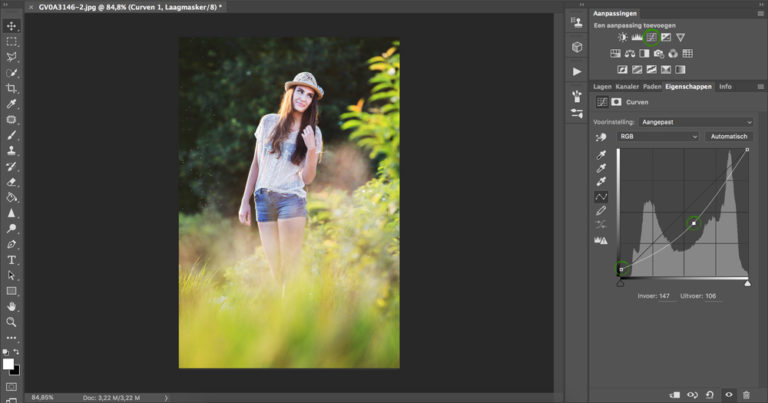Switch to the Kanalen tab
This screenshot has width=768, height=403.
click(x=627, y=87)
